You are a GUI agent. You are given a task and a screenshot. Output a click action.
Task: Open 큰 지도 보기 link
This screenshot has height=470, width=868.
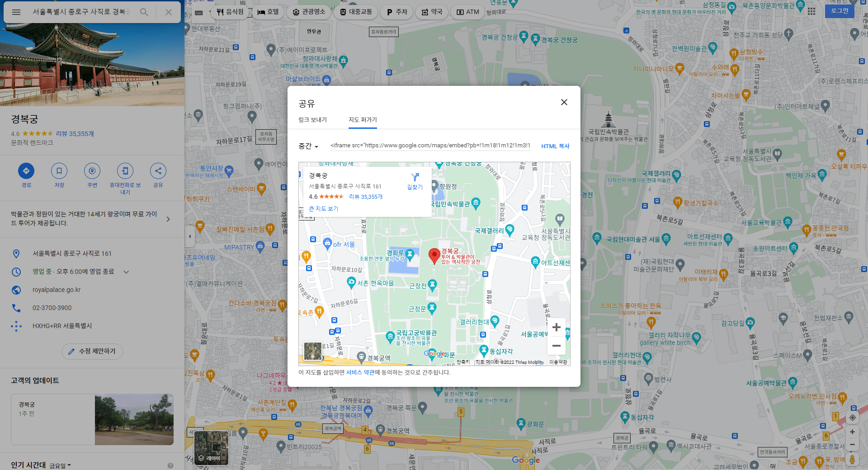click(323, 209)
